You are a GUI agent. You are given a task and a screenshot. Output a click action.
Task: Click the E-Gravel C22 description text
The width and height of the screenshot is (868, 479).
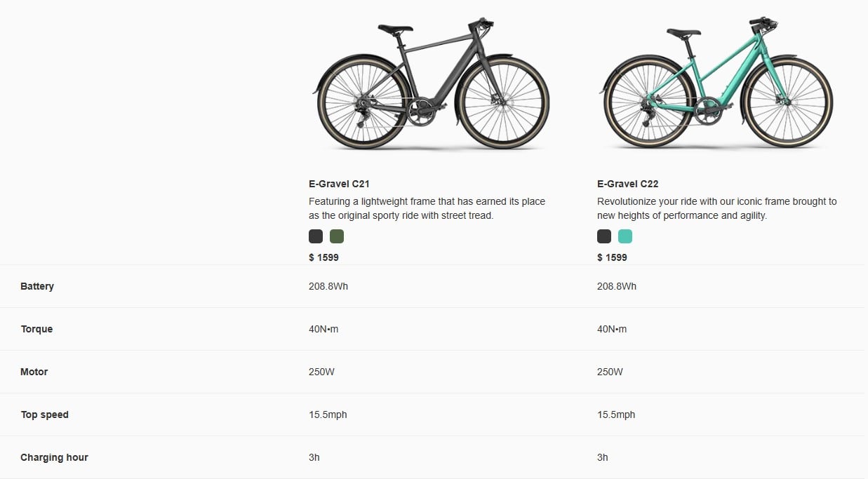click(x=716, y=208)
